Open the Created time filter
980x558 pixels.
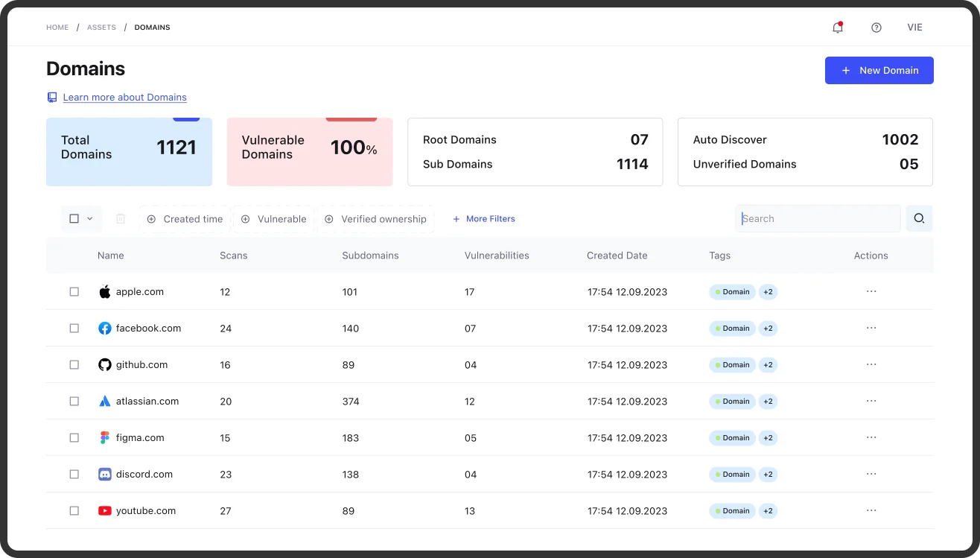[x=185, y=219]
